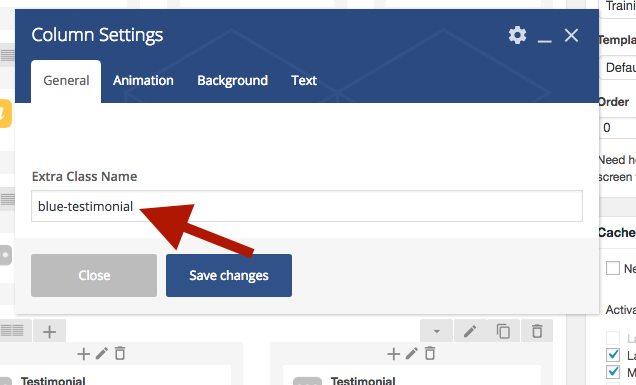Open the Template dropdown showing Default
The image size is (636, 385).
(618, 67)
